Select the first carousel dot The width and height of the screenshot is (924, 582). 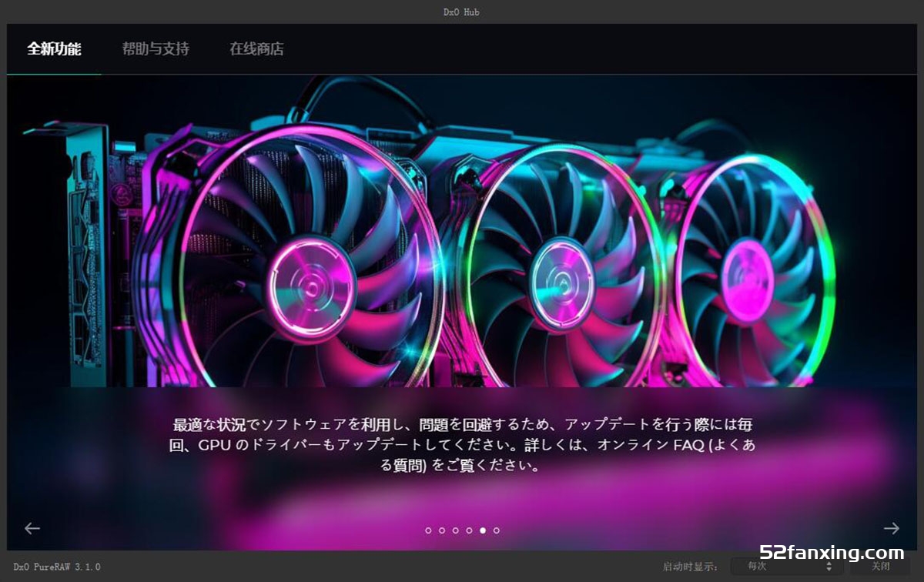click(428, 530)
